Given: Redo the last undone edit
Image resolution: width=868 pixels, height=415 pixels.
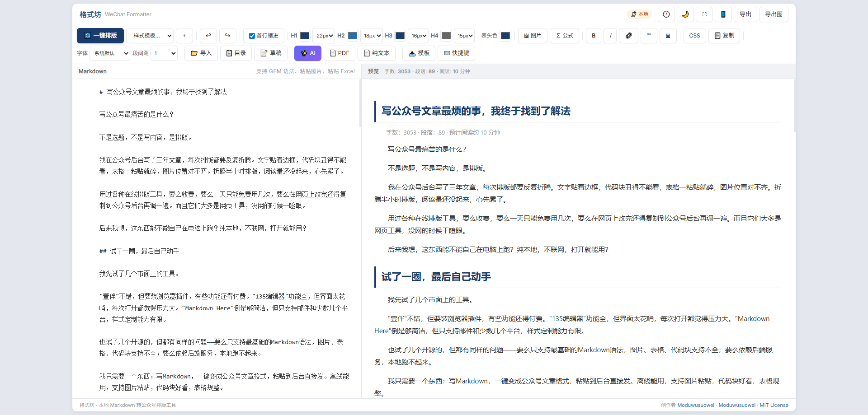Looking at the screenshot, I should 228,36.
